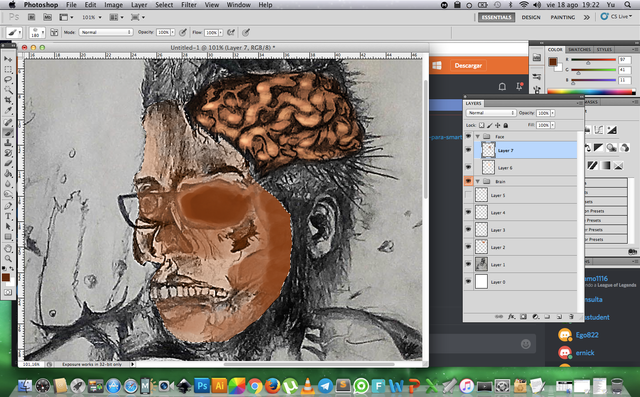Open Photoshop from the Dock
This screenshot has height=397, width=640.
coord(202,385)
